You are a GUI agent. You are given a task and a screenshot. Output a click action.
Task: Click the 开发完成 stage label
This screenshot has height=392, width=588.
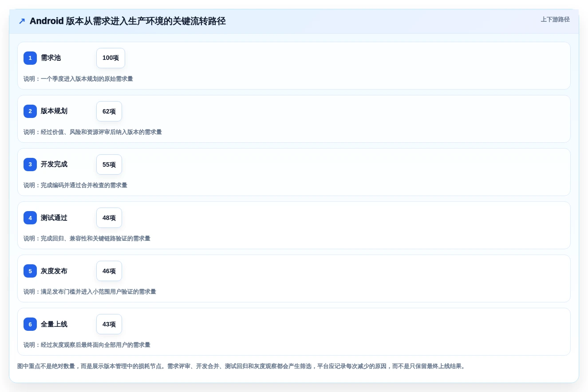pos(54,165)
